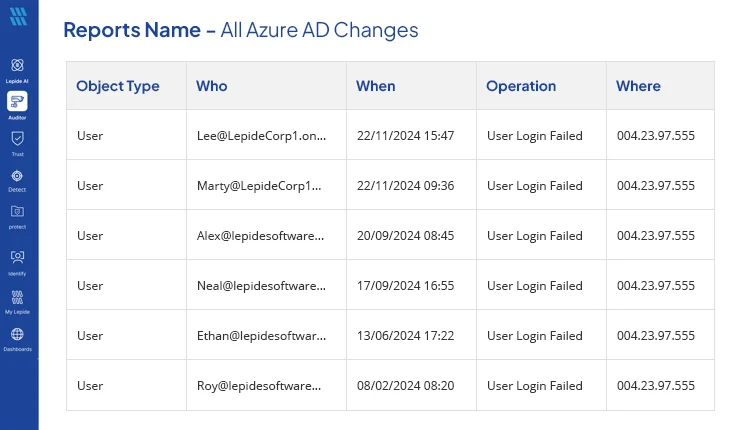
Task: Open the Lepide AI sidebar icon
Action: point(17,65)
